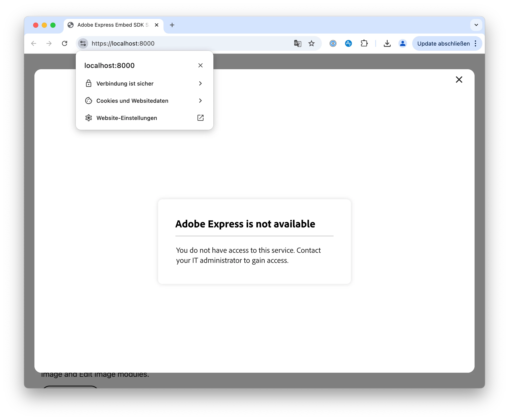Click the Google Translate icon
Viewport: 509px width, 420px height.
[x=297, y=44]
